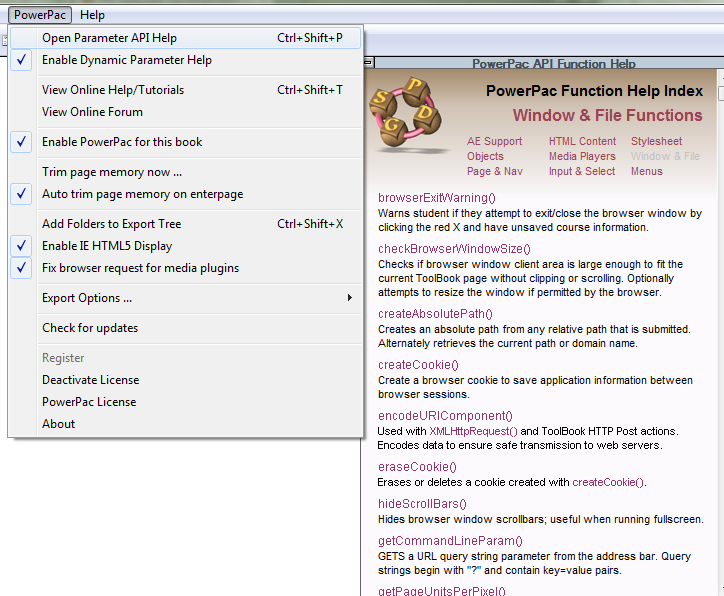The image size is (724, 596).
Task: Choose Open Parameter API Help
Action: point(185,38)
